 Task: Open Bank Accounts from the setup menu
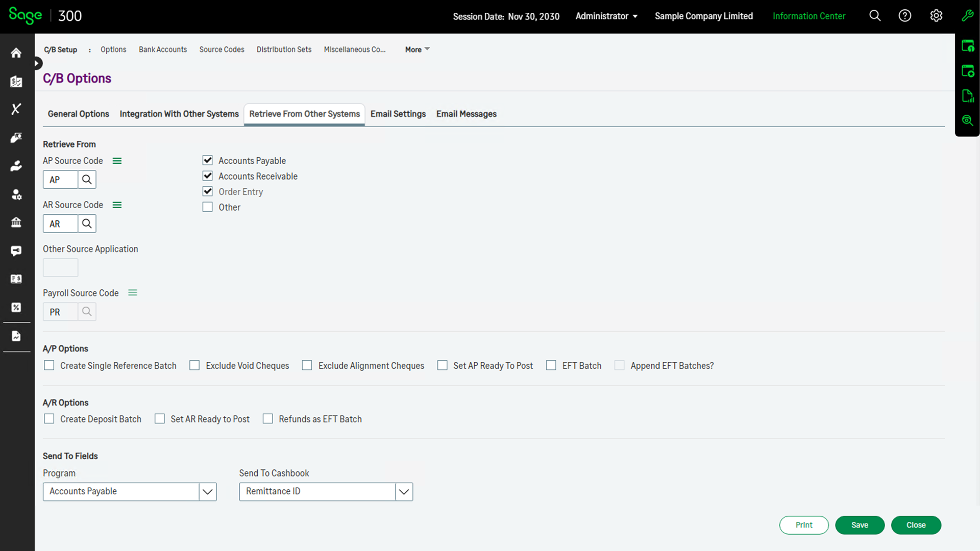coord(162,49)
